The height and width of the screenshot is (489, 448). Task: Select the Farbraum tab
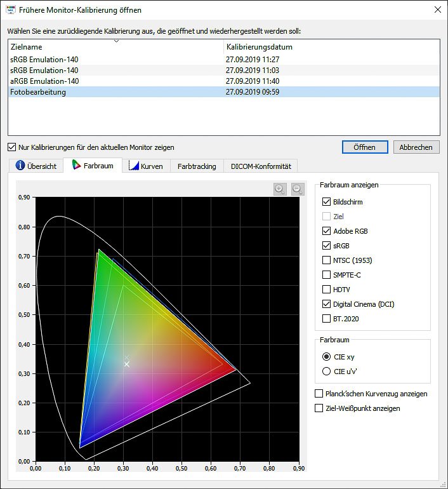[93, 165]
